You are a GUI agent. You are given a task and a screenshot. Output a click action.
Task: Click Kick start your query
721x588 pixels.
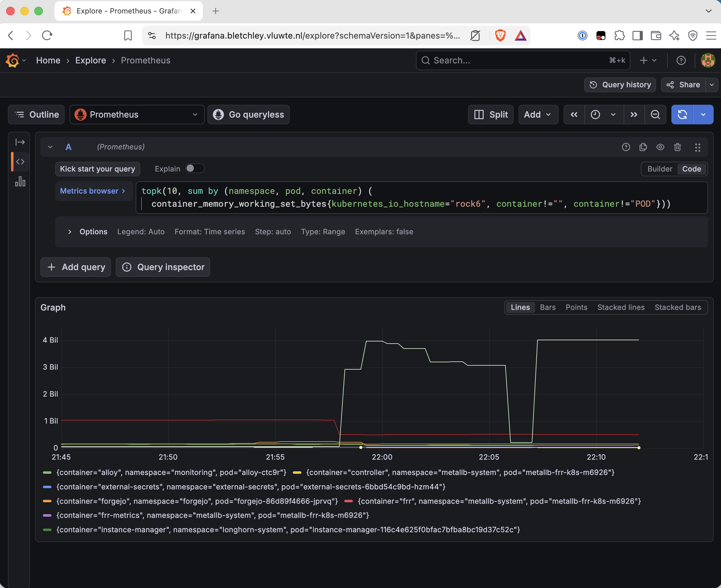coord(97,169)
